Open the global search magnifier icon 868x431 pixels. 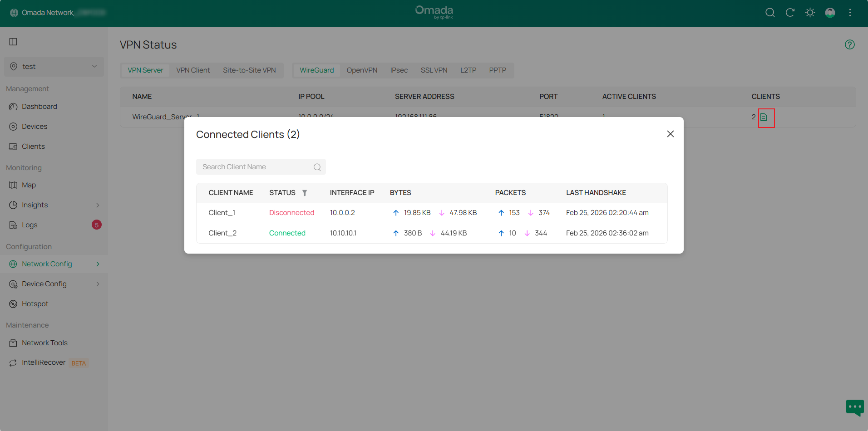(x=770, y=12)
